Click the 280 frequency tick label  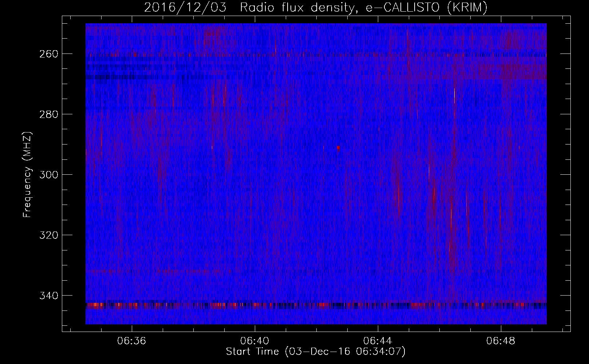(x=48, y=114)
